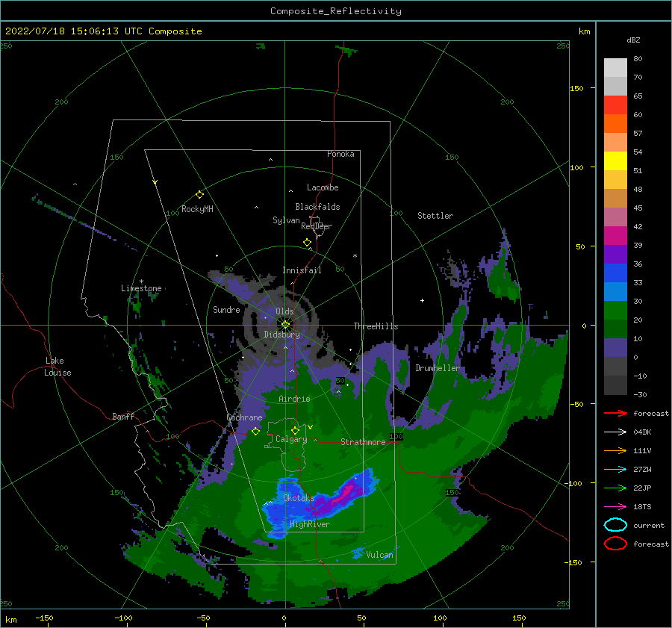
Task: Click the small blue echo beside Vulcan
Action: coord(358,553)
